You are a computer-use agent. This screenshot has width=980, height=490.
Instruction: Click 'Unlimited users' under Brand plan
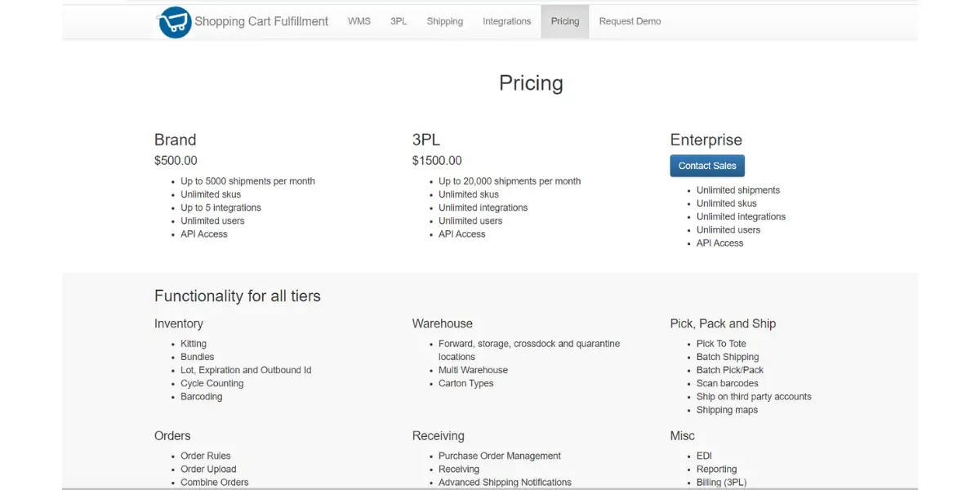pos(212,220)
